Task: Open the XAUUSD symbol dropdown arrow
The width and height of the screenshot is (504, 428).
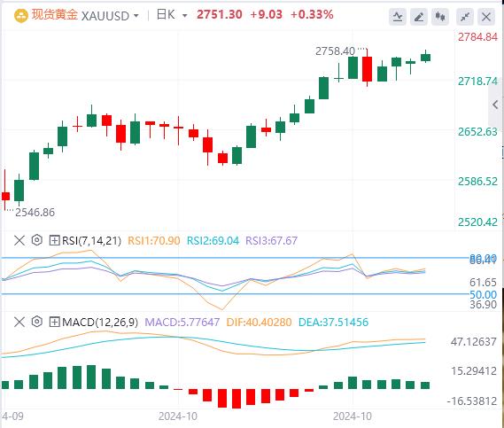Action: tap(136, 16)
